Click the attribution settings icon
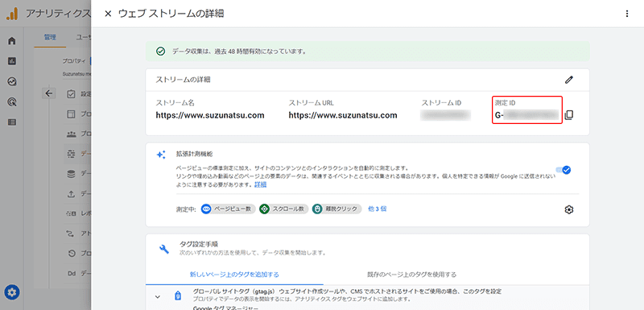 click(71, 234)
